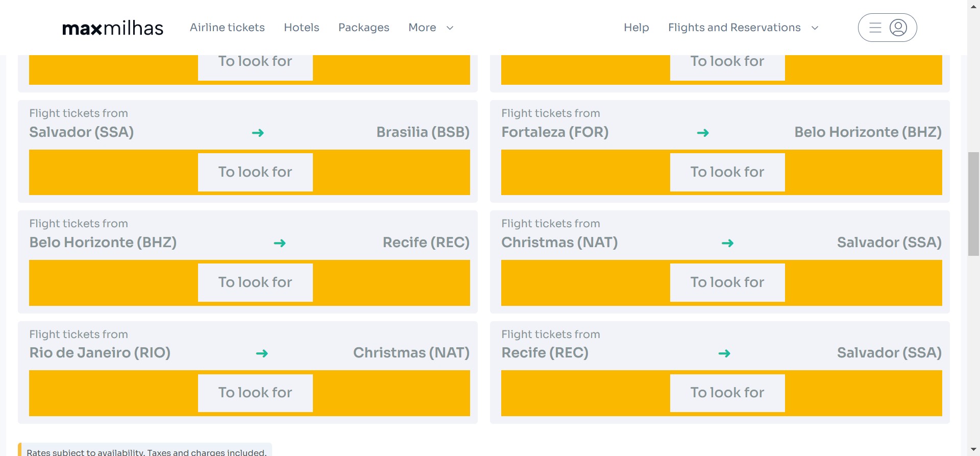Click arrow icon on Recife to Salvador route
Screen dimensions: 980x456
point(724,353)
